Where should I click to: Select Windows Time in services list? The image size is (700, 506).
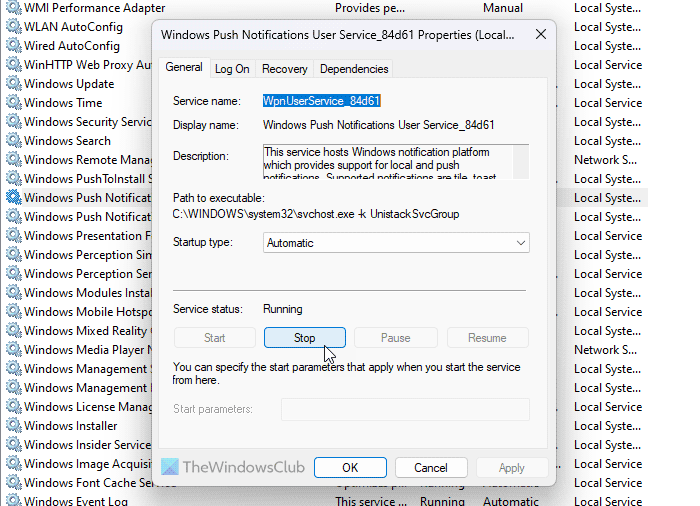[x=63, y=103]
